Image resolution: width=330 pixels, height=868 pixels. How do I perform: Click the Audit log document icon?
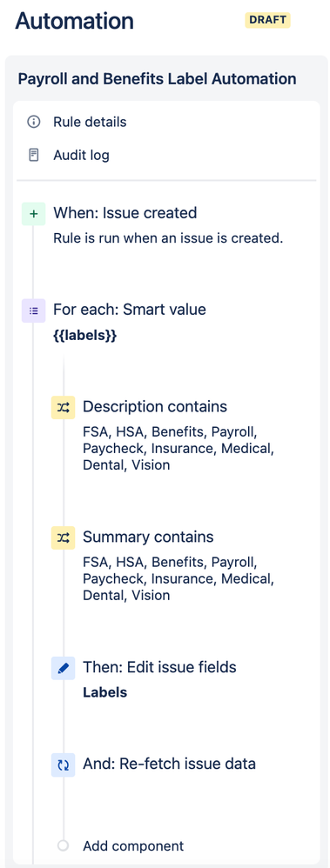[34, 155]
